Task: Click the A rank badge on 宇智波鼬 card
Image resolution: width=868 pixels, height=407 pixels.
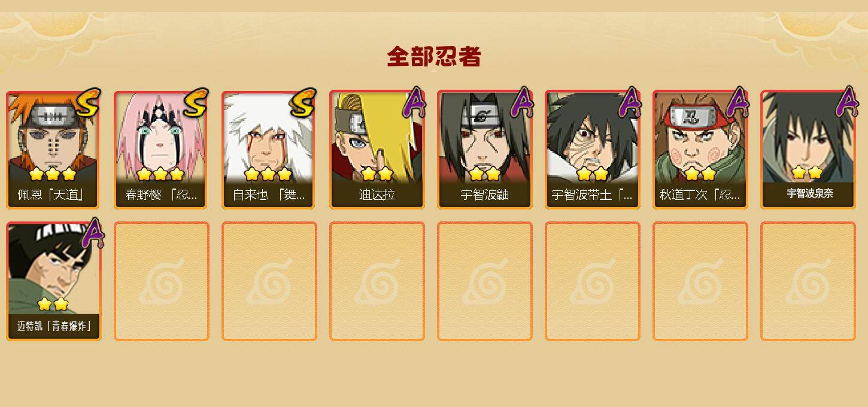Action: click(x=522, y=102)
